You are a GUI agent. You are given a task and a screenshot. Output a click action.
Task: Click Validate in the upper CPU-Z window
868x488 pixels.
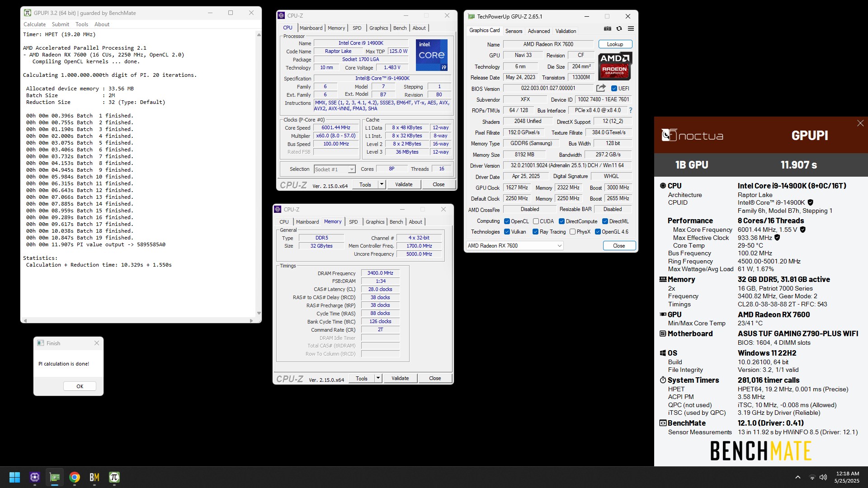[404, 184]
